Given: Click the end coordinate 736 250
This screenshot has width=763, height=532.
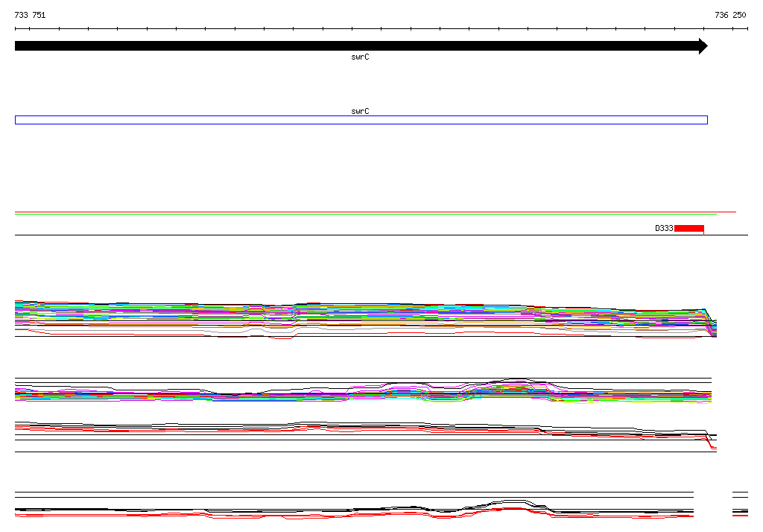Looking at the screenshot, I should (x=730, y=15).
